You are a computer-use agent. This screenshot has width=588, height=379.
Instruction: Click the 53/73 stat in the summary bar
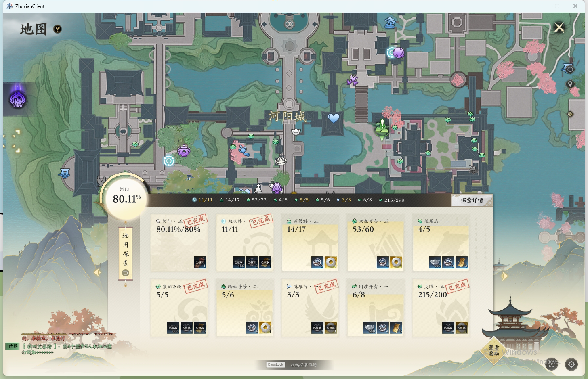[x=256, y=200]
